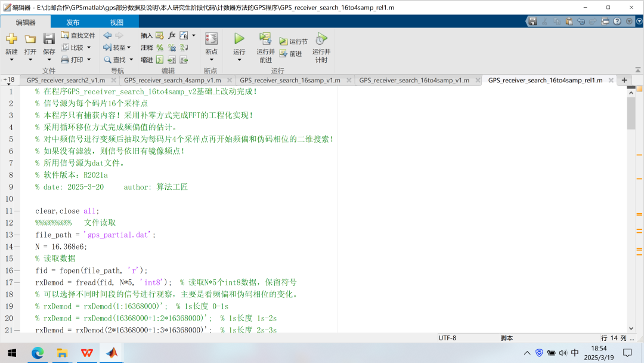Open the Find (查找) dropdown arrow

(x=131, y=60)
